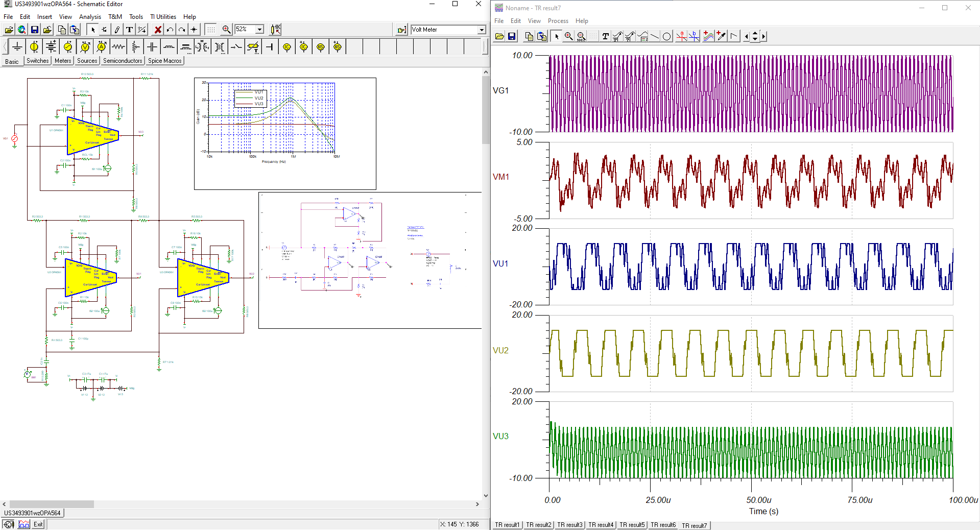Switch to the TR result4 tab

coord(601,525)
